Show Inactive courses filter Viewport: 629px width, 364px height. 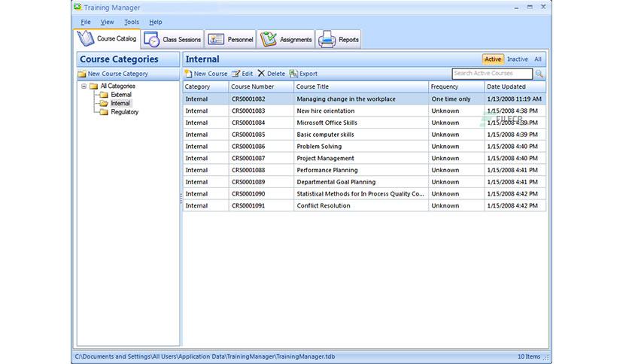pos(518,59)
